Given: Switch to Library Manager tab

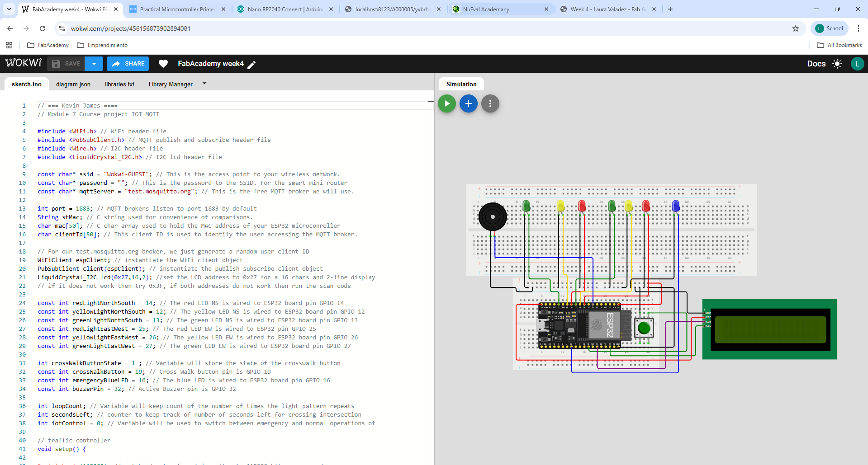Looking at the screenshot, I should tap(171, 84).
